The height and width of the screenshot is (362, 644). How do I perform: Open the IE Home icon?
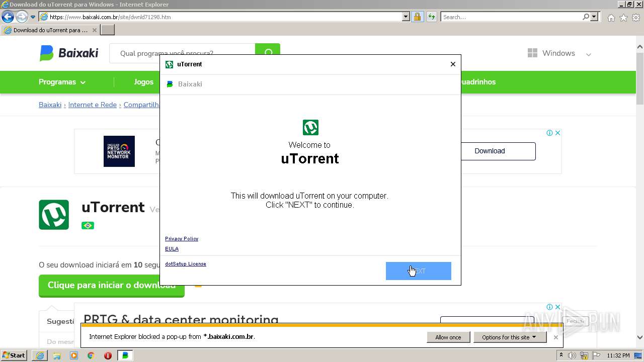611,18
